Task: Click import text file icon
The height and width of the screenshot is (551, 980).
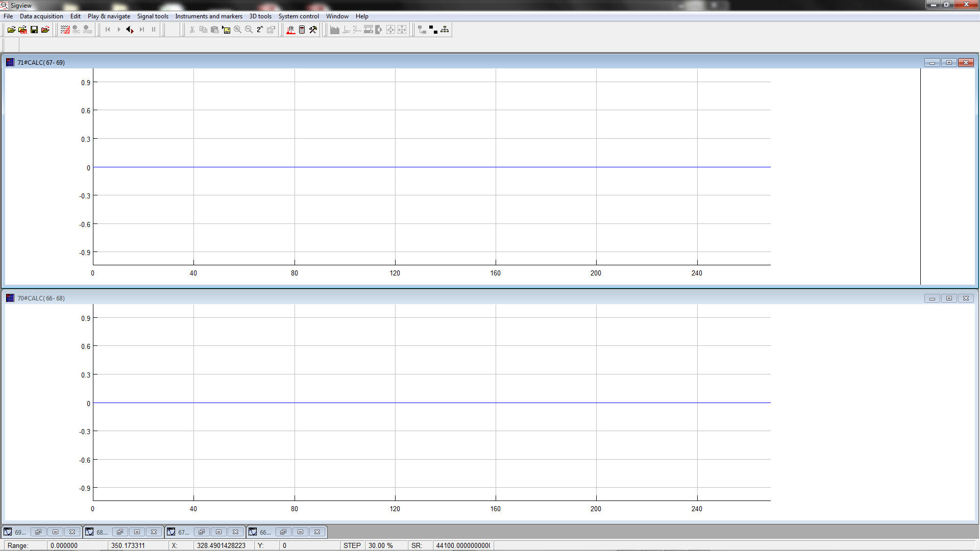Action: click(x=22, y=30)
